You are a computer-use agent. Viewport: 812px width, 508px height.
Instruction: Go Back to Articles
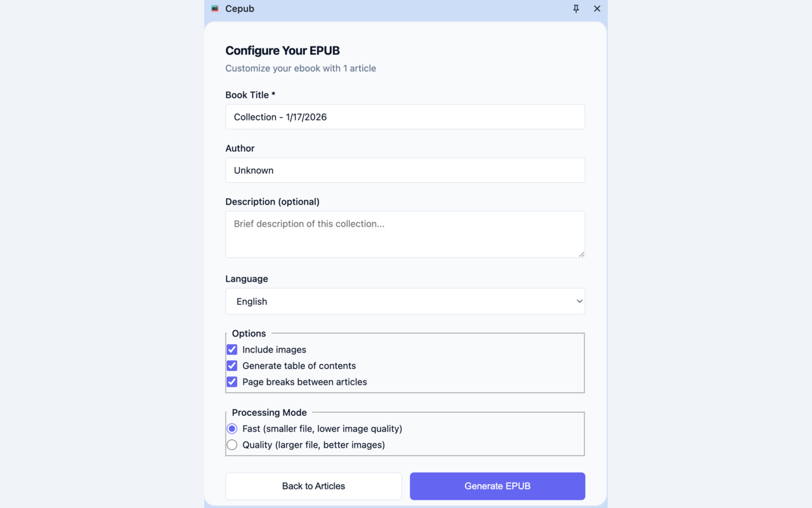point(313,486)
